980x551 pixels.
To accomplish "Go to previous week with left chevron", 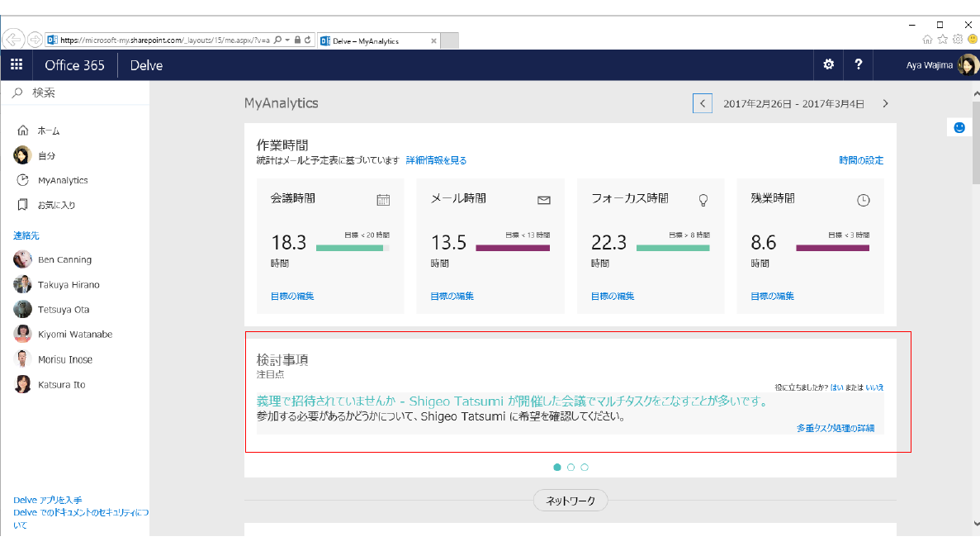I will pos(703,103).
